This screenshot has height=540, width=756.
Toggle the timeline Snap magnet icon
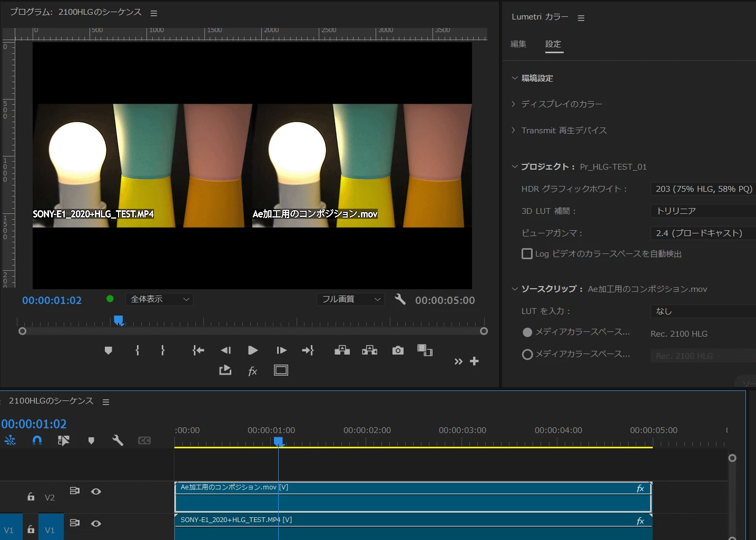[37, 440]
